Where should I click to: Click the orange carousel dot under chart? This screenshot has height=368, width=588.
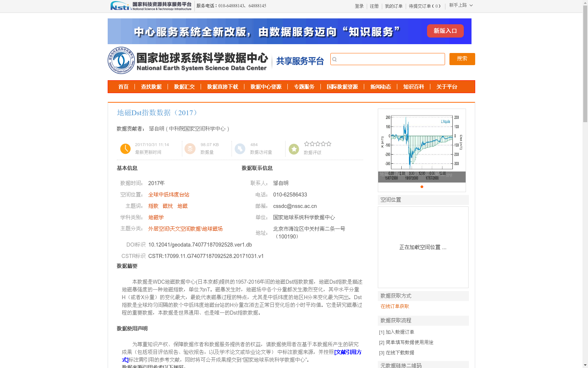(422, 187)
